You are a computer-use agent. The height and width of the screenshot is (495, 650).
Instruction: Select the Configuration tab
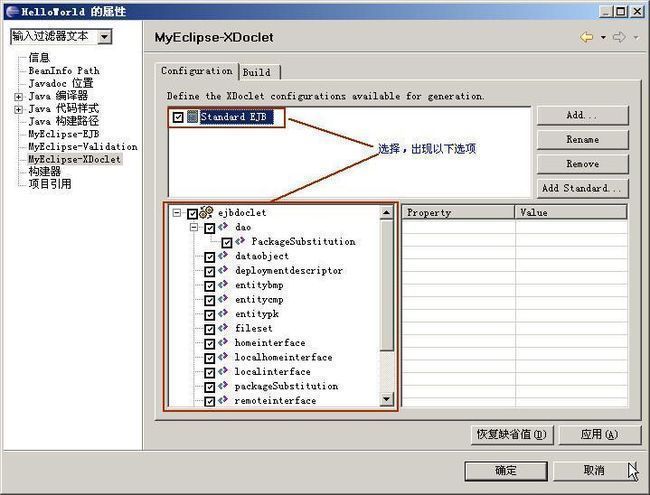pyautogui.click(x=197, y=71)
